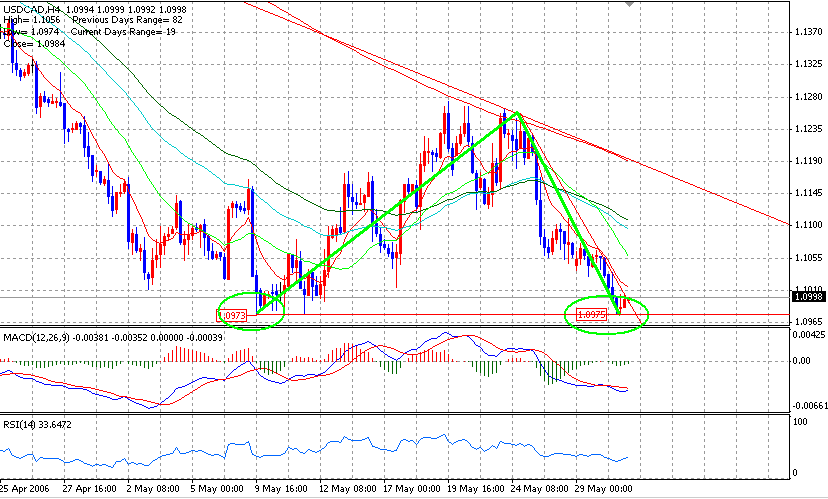Click the '25 Apr 2006' date label
This screenshot has height=499, width=828.
[x=25, y=488]
